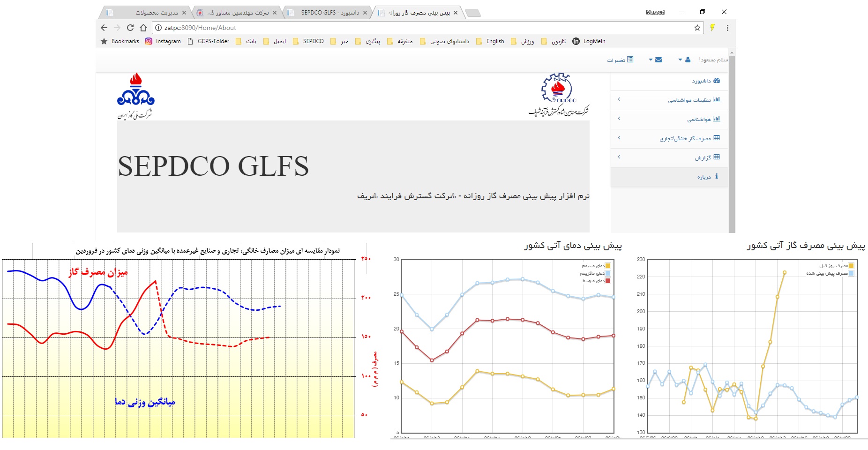Open the خبر bookmark folder

tap(339, 41)
